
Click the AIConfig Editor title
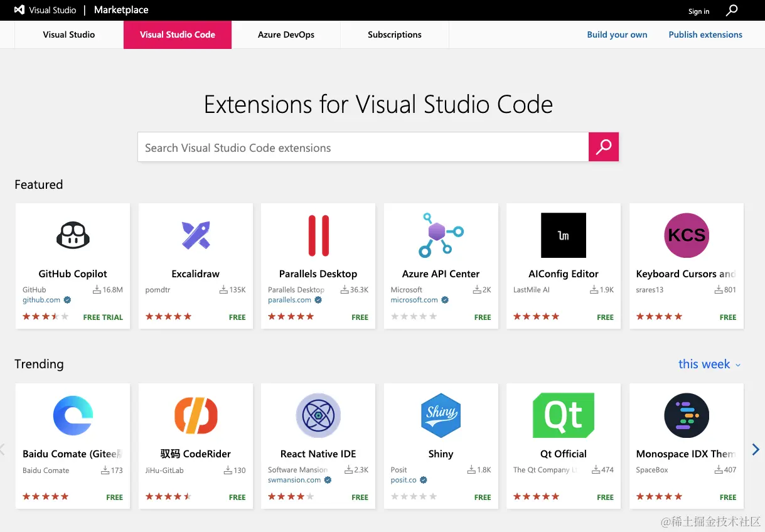click(x=564, y=274)
